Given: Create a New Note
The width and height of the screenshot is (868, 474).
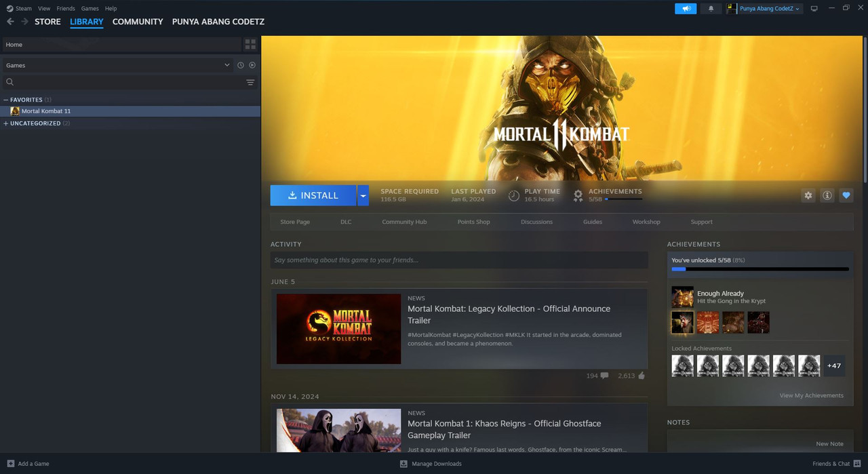Looking at the screenshot, I should tap(829, 443).
